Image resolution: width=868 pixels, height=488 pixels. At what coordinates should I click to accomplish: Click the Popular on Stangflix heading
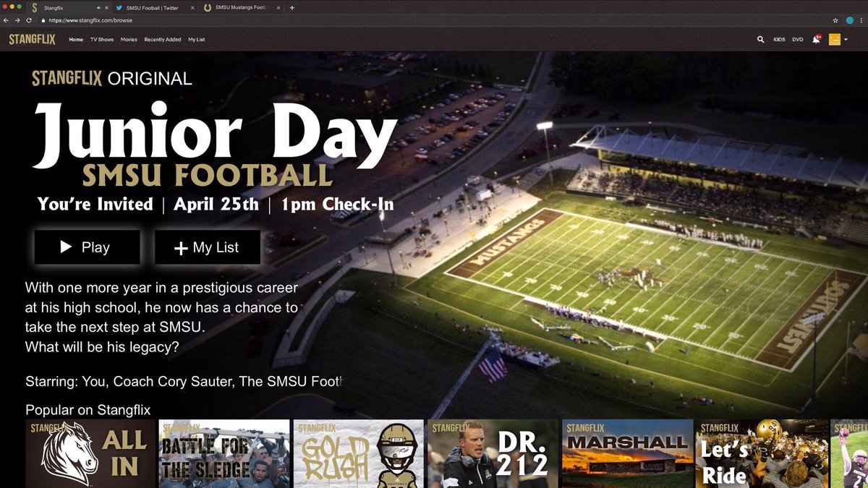point(88,410)
